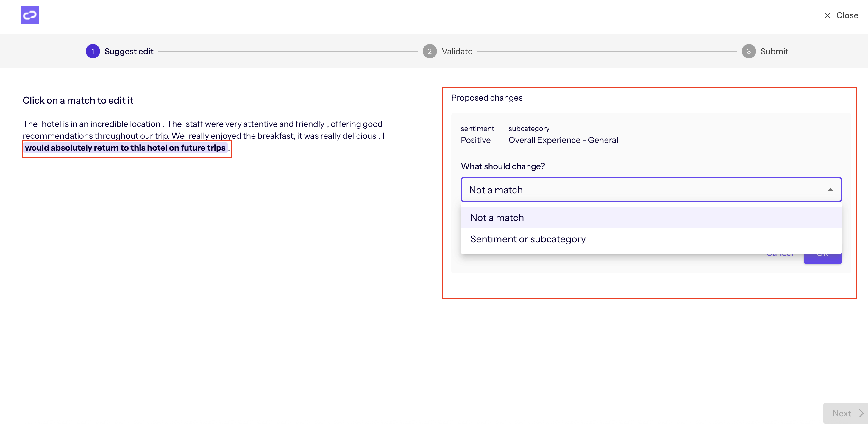Select step 2 circle for Validate
The image size is (868, 424).
[x=430, y=51]
